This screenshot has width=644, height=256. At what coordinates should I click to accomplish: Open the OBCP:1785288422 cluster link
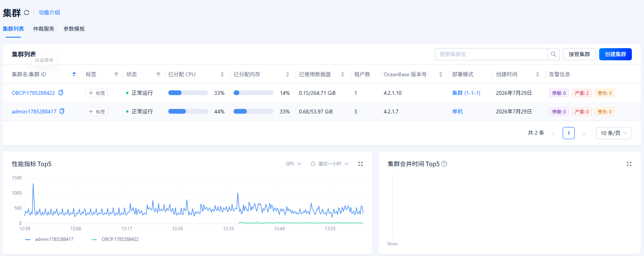click(33, 93)
